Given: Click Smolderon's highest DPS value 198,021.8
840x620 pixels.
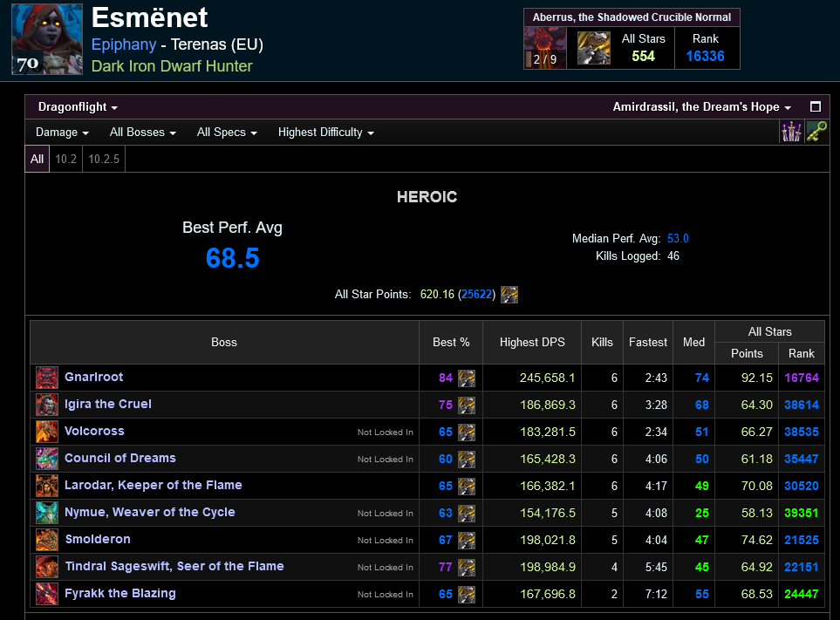Looking at the screenshot, I should pyautogui.click(x=548, y=541).
